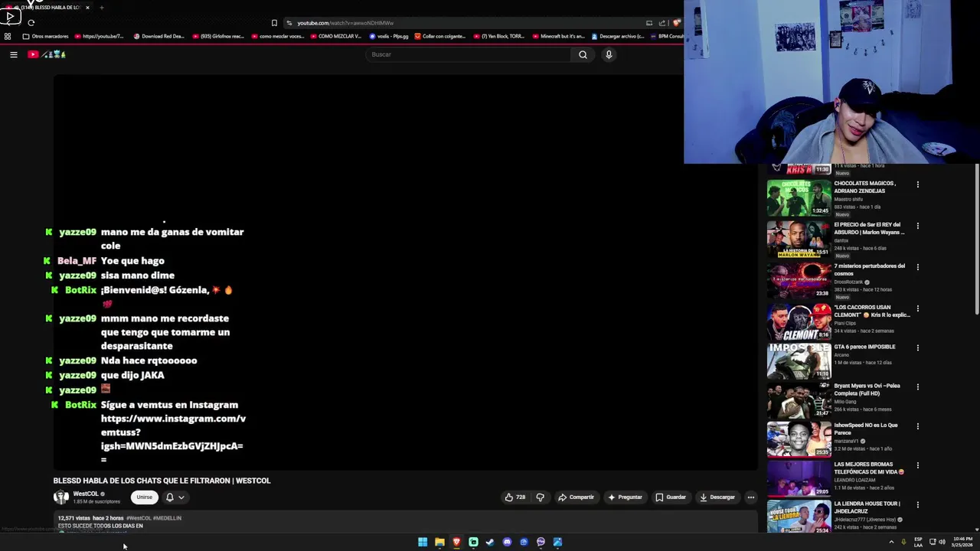Image resolution: width=980 pixels, height=551 pixels.
Task: Select the BLESSD HABLA DE LOS browser tab
Action: 47,8
